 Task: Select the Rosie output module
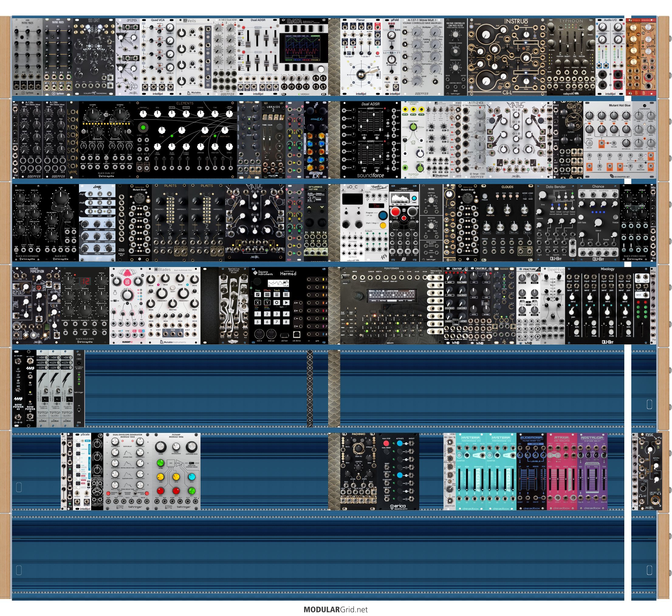650,472
